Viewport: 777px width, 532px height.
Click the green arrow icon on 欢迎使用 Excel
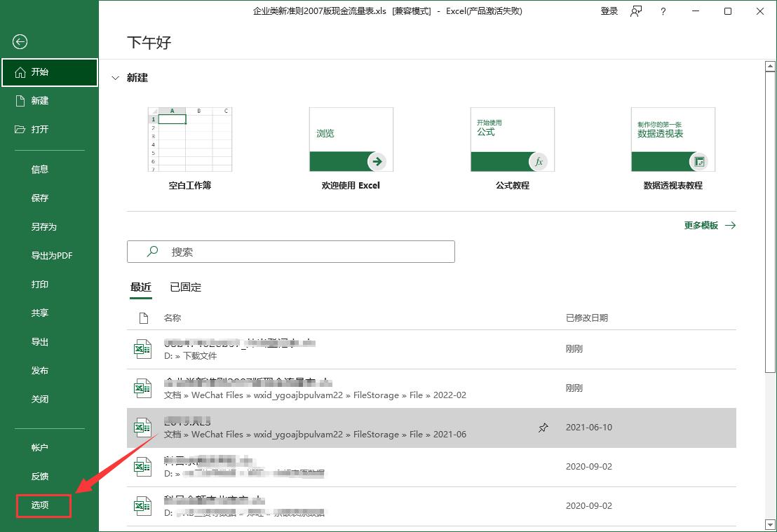coord(378,161)
